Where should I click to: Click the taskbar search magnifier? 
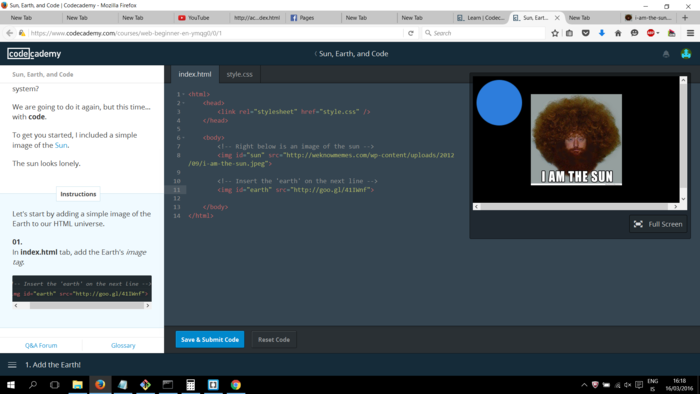coord(33,385)
